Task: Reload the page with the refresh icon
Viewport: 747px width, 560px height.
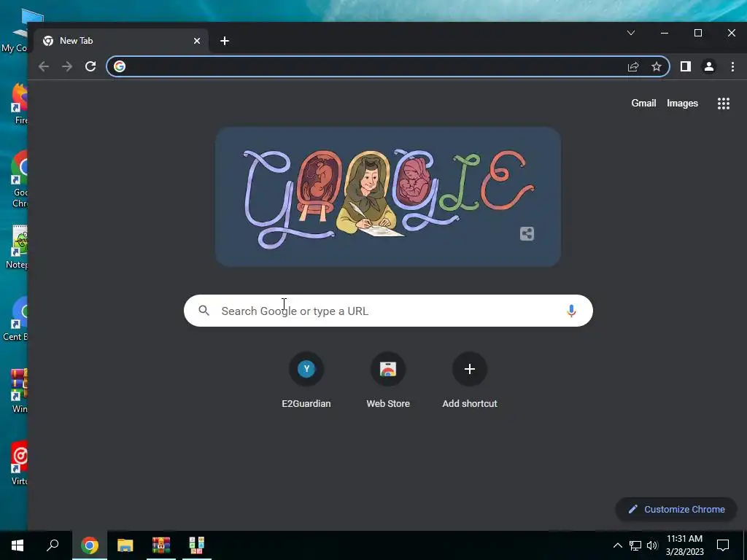Action: click(90, 66)
